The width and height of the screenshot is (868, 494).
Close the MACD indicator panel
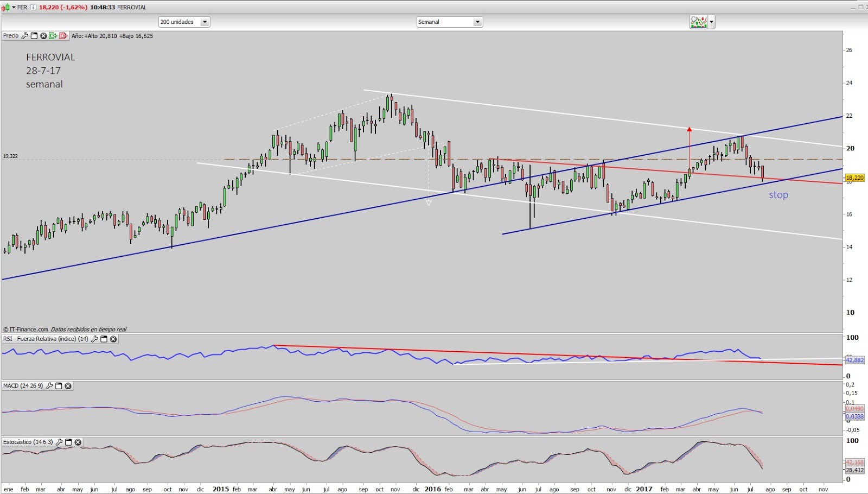68,386
